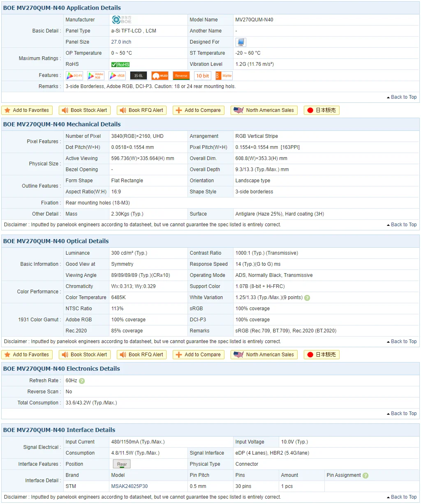Open the Refresh Rate help question mark
The width and height of the screenshot is (421, 504).
(x=82, y=381)
